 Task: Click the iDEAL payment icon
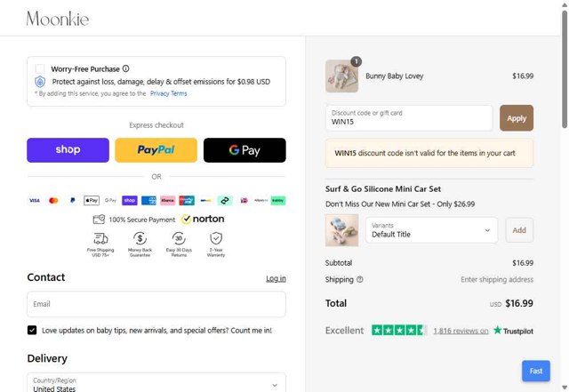[244, 200]
